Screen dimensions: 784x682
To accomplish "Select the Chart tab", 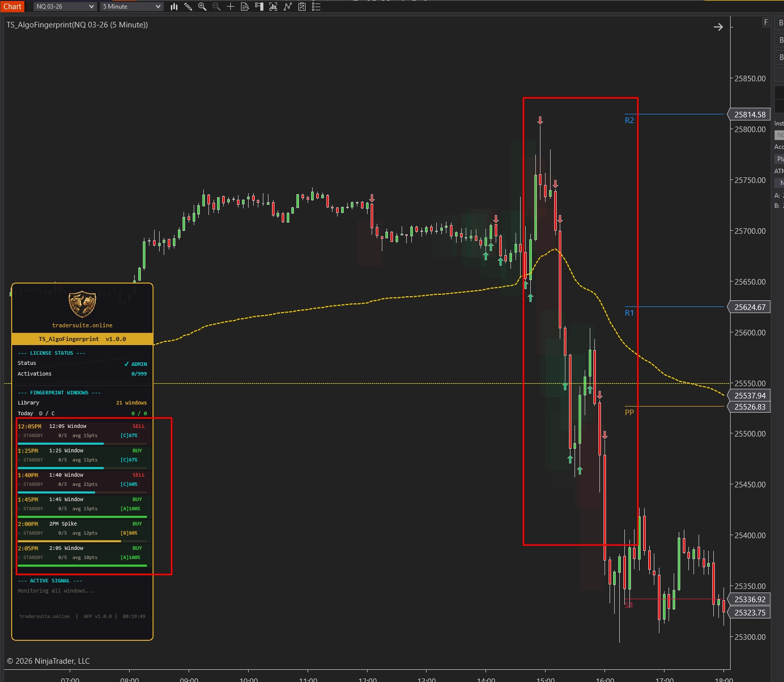I will [x=12, y=7].
